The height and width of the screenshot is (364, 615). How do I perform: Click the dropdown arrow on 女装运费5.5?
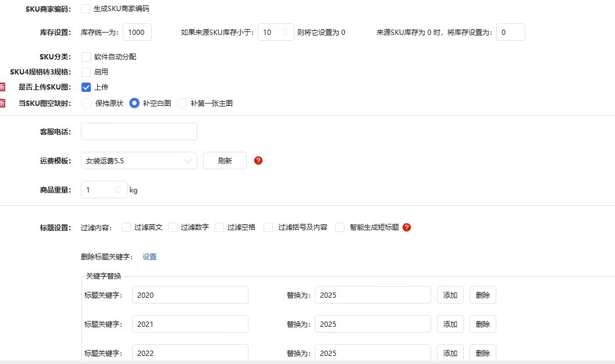187,160
